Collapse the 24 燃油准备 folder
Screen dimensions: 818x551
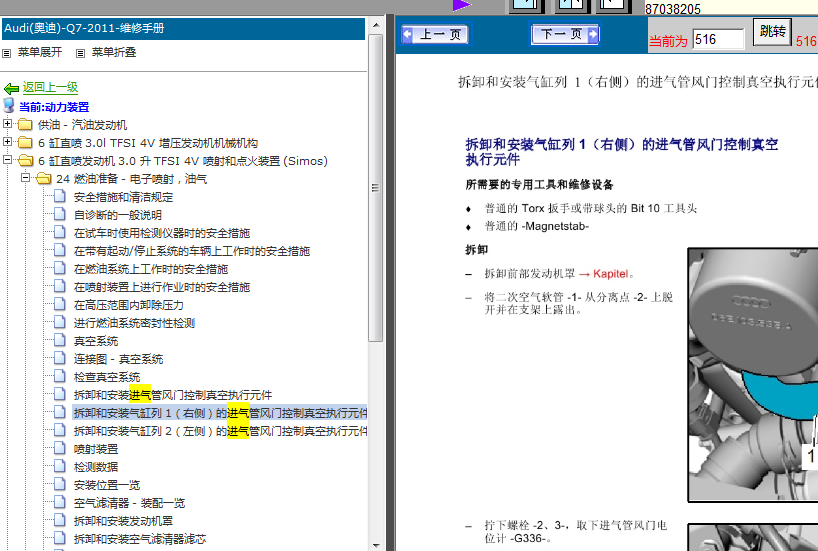(25, 177)
